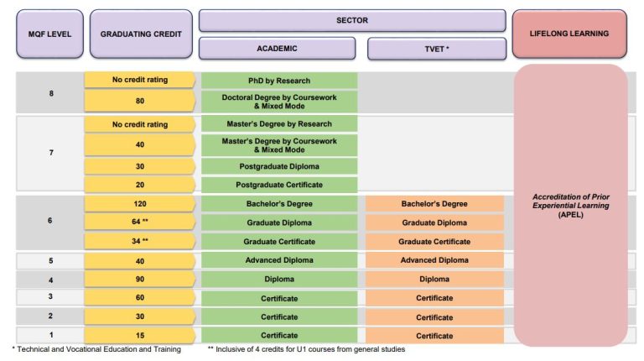Image resolution: width=644 pixels, height=361 pixels.
Task: Select the TVET Bachelor's Degree box
Action: click(x=434, y=204)
